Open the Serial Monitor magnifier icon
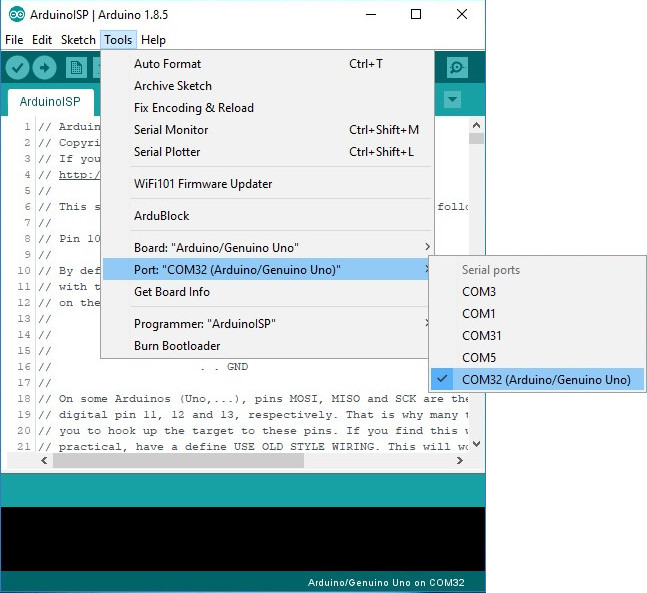 coord(457,67)
